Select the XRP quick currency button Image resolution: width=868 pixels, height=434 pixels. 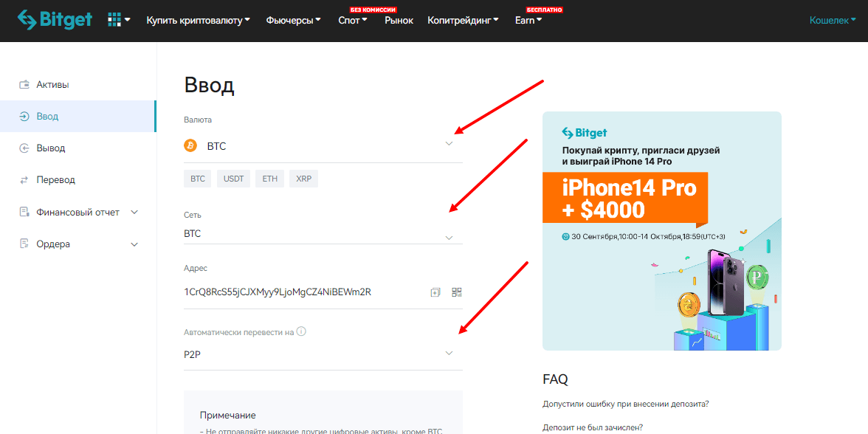(303, 179)
